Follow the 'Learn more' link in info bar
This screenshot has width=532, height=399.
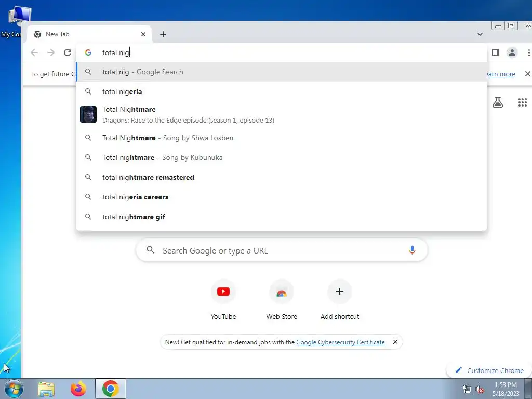point(501,74)
